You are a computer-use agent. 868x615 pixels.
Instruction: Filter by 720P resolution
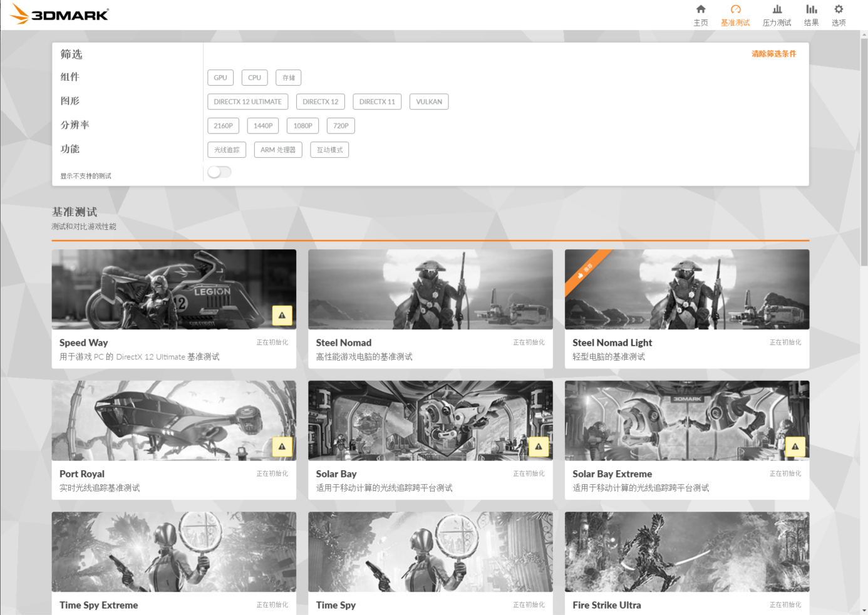[x=341, y=126]
